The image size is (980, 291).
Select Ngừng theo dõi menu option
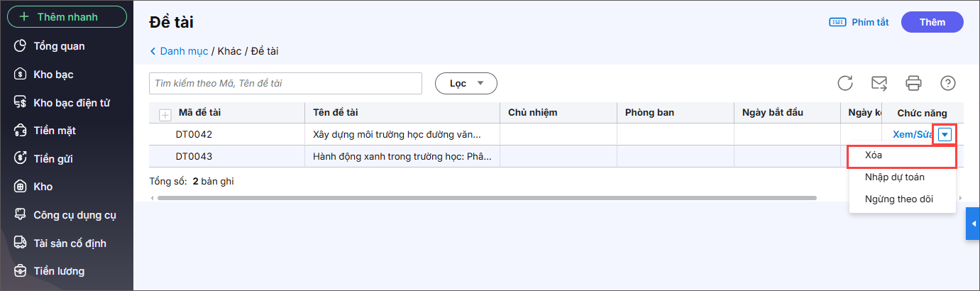coord(898,199)
